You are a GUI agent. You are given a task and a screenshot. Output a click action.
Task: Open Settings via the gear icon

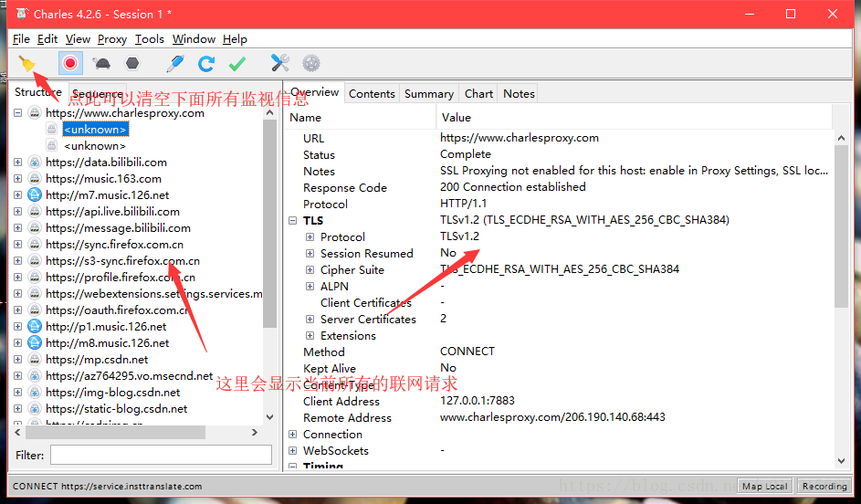pyautogui.click(x=311, y=63)
